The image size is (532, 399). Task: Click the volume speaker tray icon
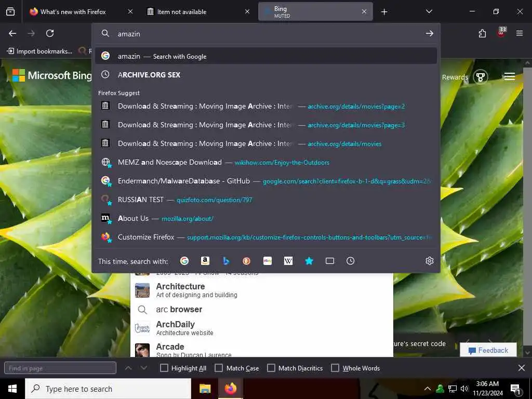[464, 389]
